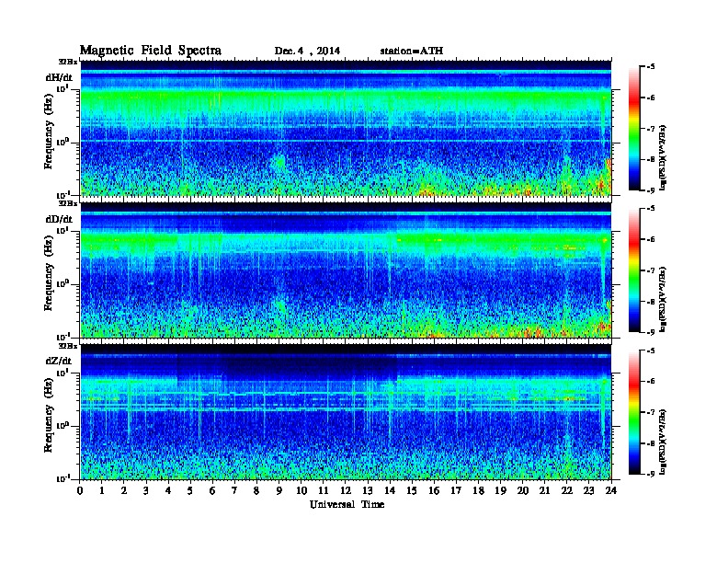Click the 'Magnetic Field Spectra' plot title

coord(151,51)
